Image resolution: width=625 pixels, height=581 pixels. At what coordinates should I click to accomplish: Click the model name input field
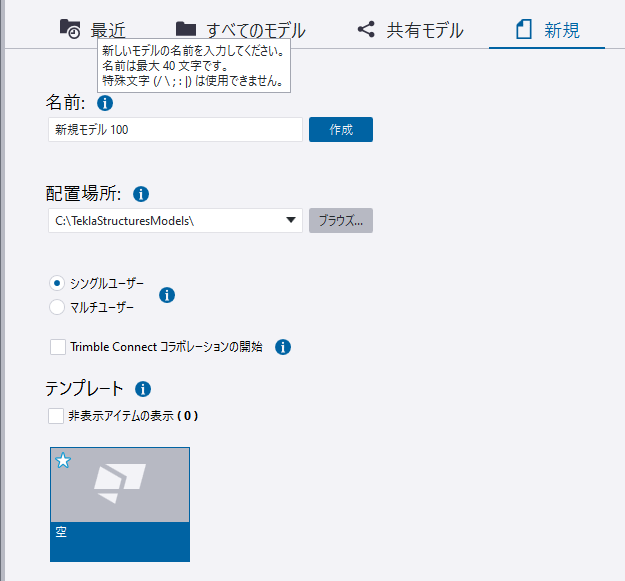[x=175, y=130]
